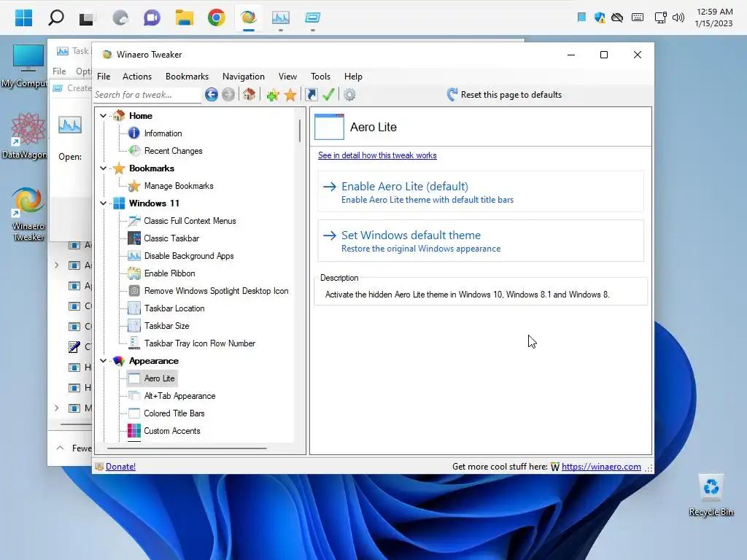Image resolution: width=747 pixels, height=560 pixels.
Task: Select Taskbar Location tweak
Action: tap(174, 308)
